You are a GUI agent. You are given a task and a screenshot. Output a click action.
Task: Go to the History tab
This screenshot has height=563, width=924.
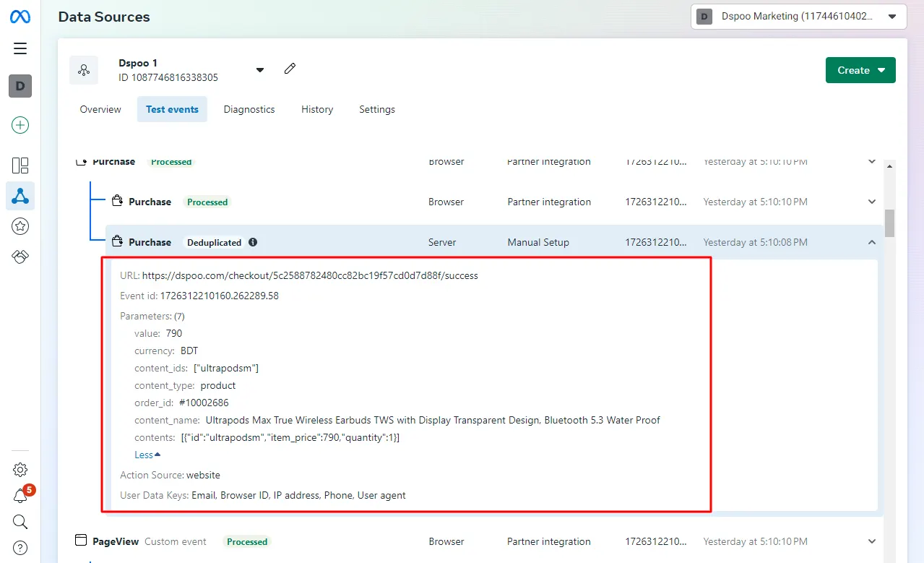coord(317,109)
